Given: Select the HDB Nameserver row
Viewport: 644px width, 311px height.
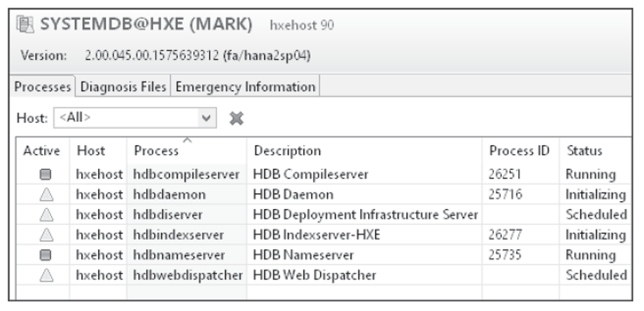Looking at the screenshot, I should point(324,255).
